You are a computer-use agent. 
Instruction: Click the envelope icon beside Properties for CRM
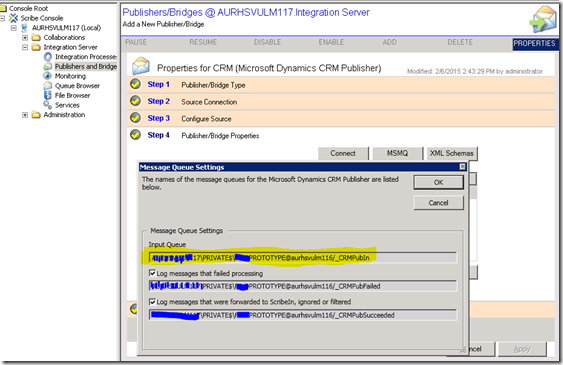(x=141, y=66)
